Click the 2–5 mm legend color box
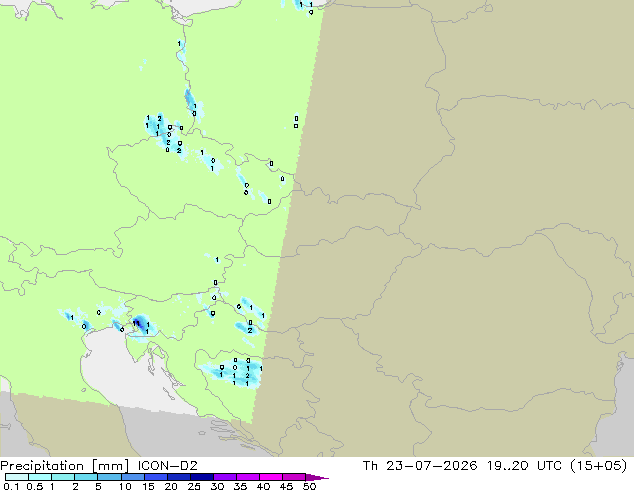This screenshot has width=634, height=490. 86,477
